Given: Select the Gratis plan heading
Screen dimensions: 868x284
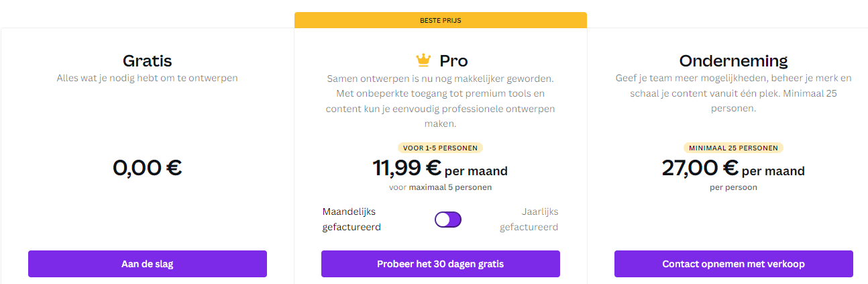Looking at the screenshot, I should coord(148,60).
